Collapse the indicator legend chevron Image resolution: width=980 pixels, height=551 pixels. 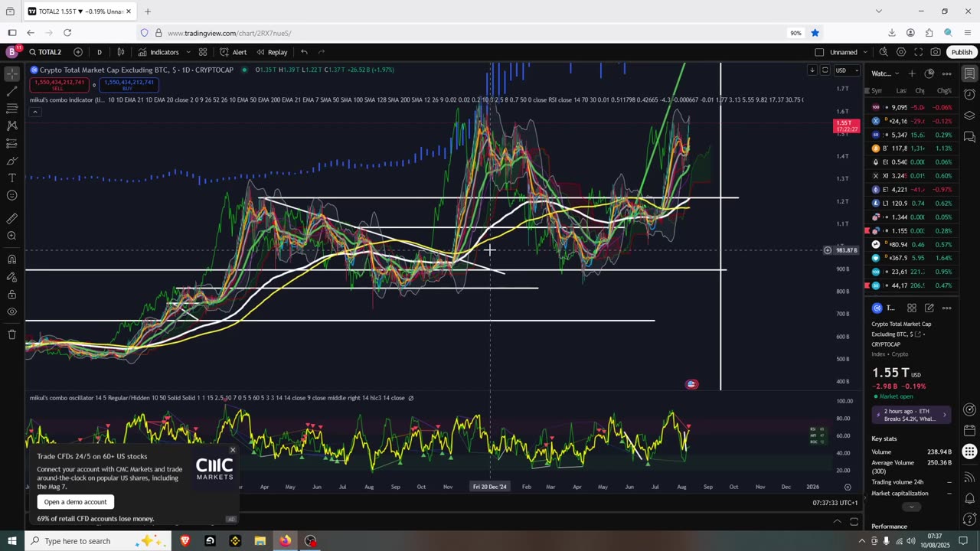tap(34, 112)
